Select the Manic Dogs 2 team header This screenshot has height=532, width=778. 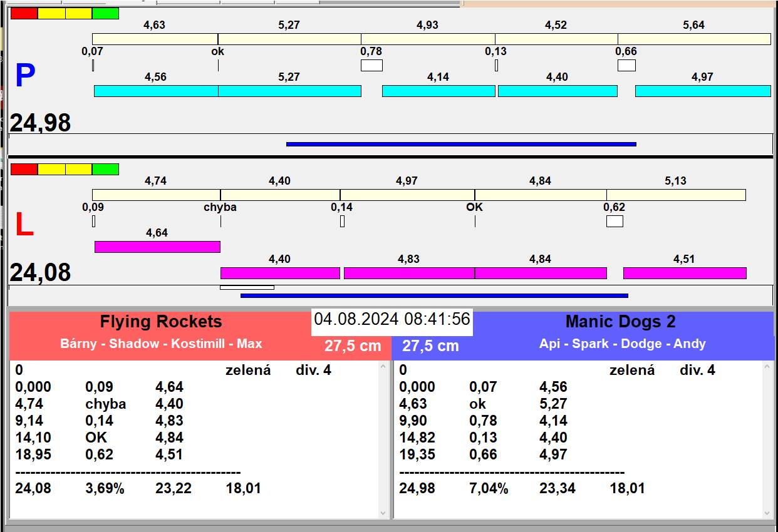pos(620,322)
